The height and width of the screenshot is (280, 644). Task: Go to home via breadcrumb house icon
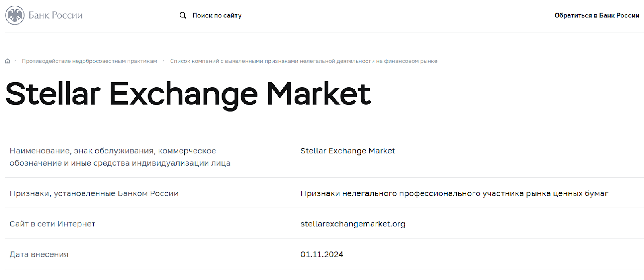(8, 61)
